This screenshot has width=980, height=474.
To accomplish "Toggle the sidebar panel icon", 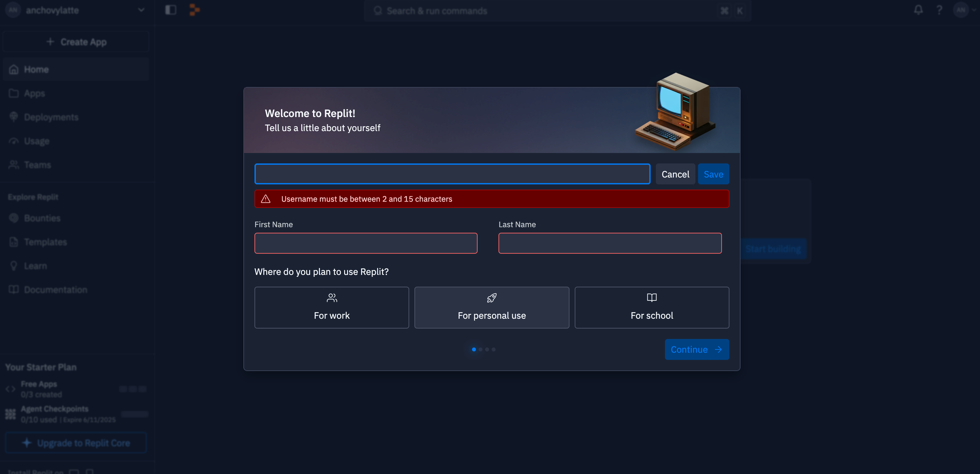I will (170, 10).
